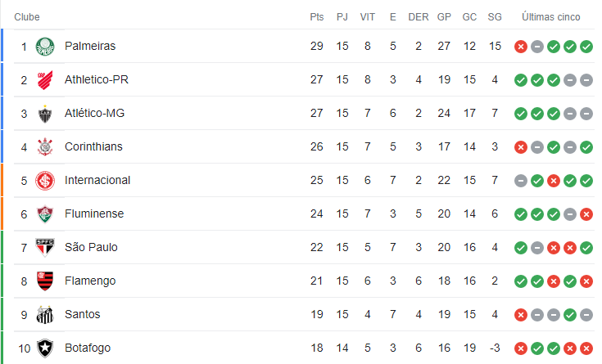The width and height of the screenshot is (602, 364).
Task: Open the Palmeiras team name link
Action: point(90,46)
